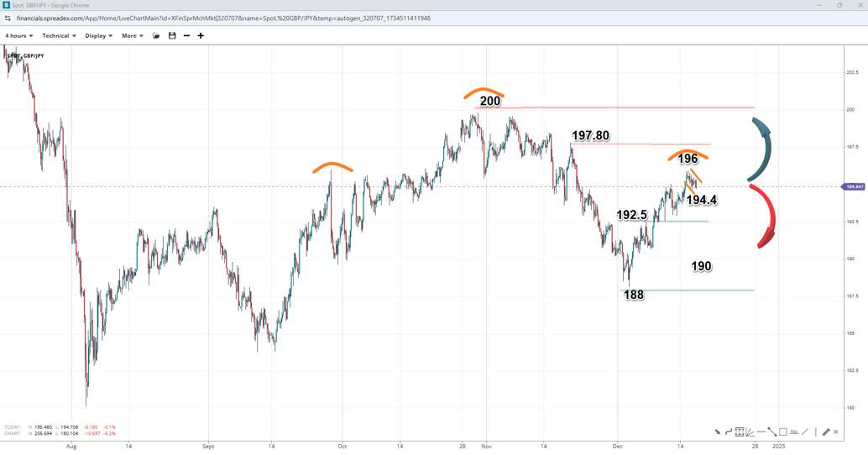Click the 194.947 current price label
Image resolution: width=868 pixels, height=455 pixels.
click(853, 186)
